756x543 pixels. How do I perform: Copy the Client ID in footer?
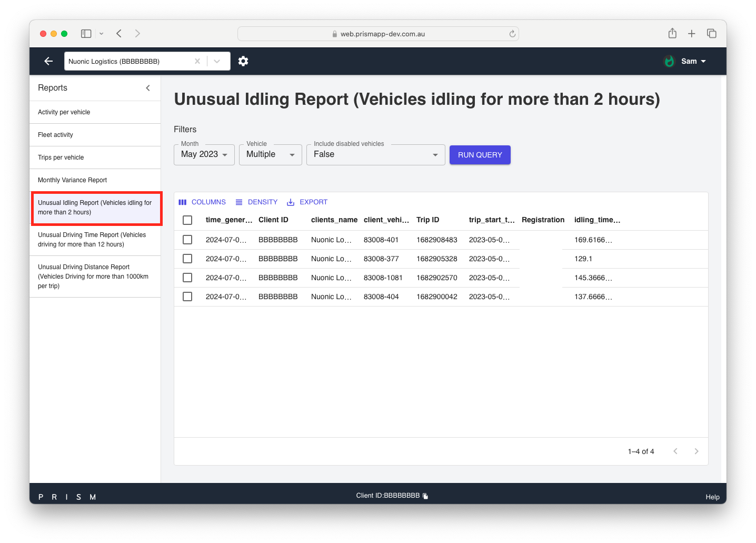point(425,496)
